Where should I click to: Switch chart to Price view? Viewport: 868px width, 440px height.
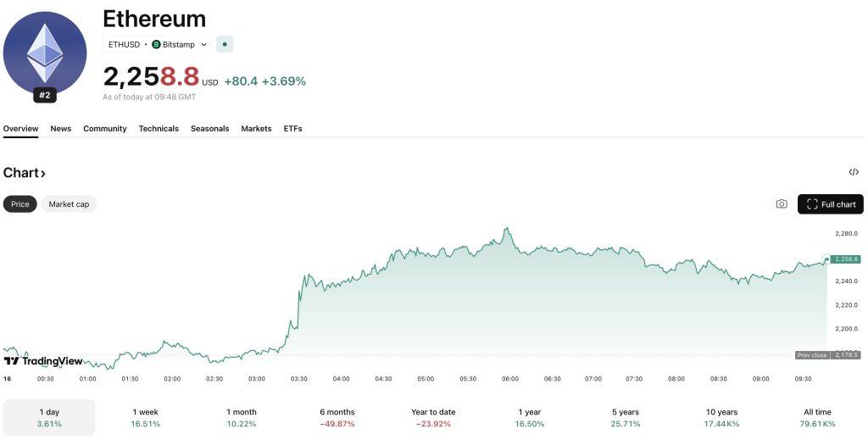coord(20,204)
